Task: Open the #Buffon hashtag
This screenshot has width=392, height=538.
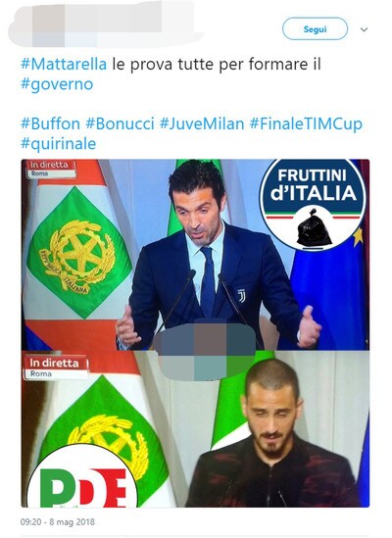Action: (50, 123)
